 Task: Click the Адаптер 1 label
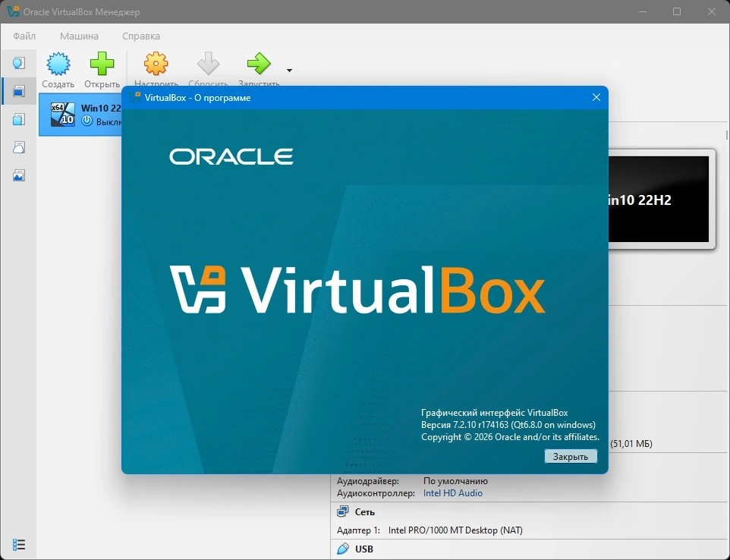coord(358,530)
